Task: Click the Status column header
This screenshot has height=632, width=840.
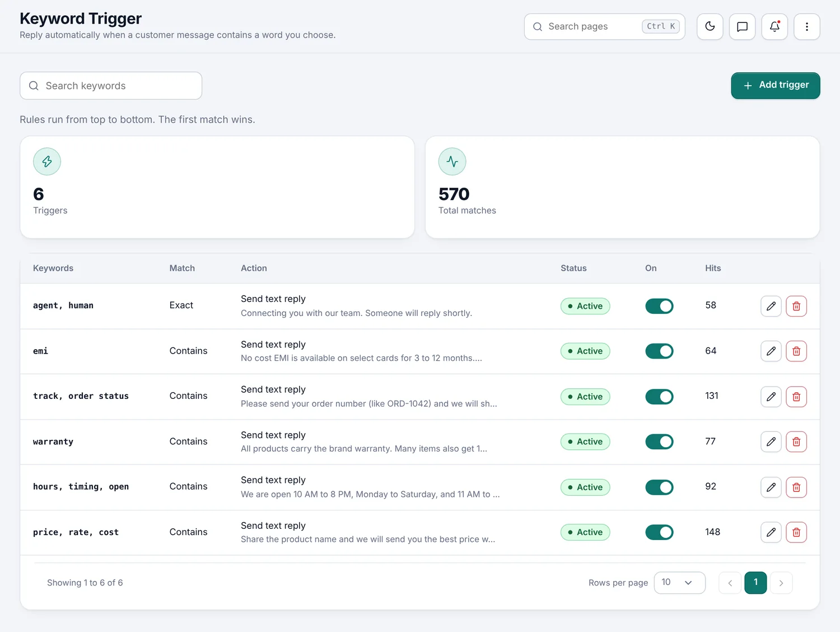Action: (573, 268)
